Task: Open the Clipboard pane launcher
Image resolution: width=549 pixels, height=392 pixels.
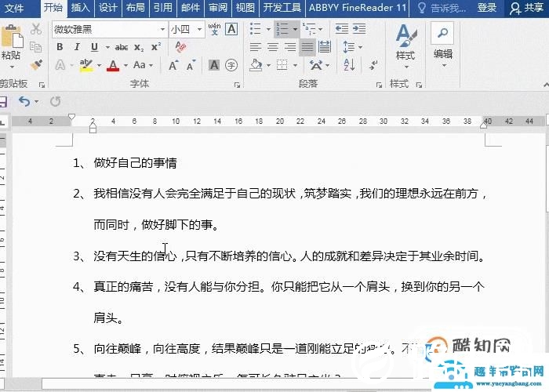Action: click(x=42, y=85)
